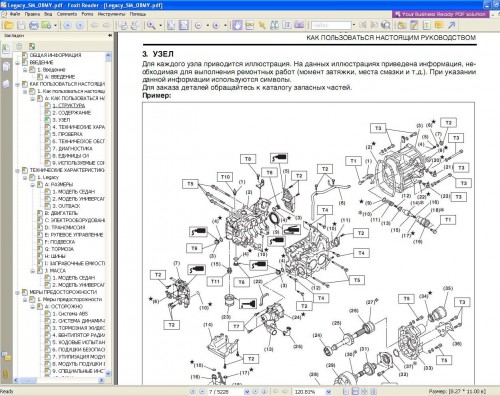
Task: Open bookmark 4. ТЕХНИЧЕСКИЕ ХАРАКТЕРИСТИКИ
Action: [78, 127]
